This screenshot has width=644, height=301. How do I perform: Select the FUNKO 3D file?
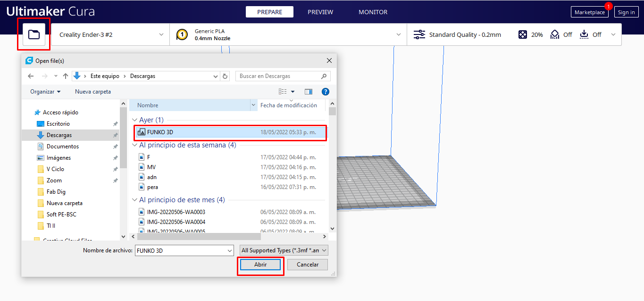[x=231, y=132]
